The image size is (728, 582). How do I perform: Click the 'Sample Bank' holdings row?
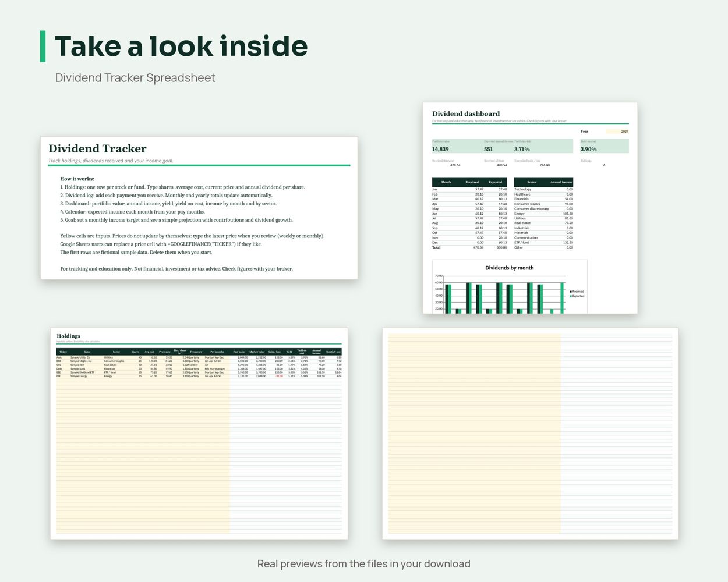[199, 368]
